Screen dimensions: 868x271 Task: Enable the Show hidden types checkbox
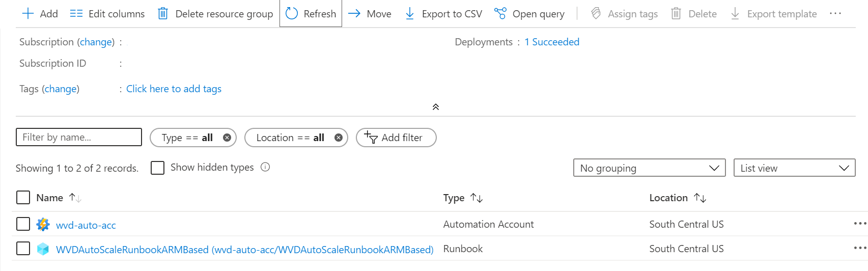tap(158, 168)
